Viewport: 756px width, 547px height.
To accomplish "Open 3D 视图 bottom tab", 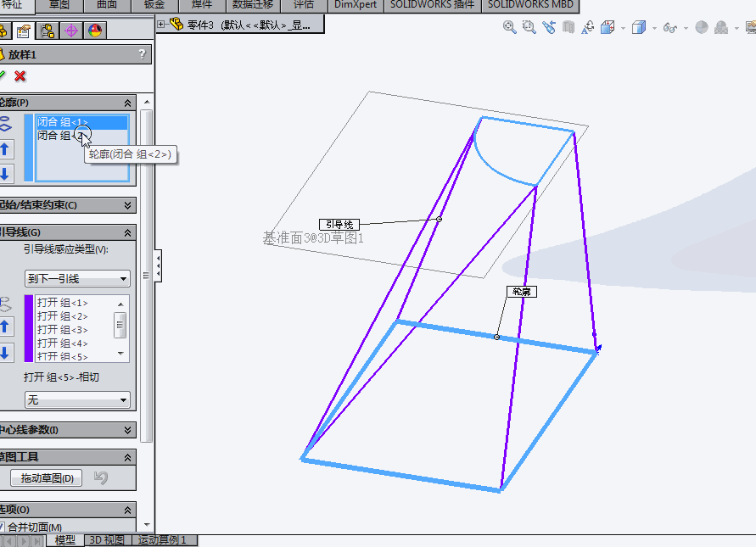I will [107, 540].
